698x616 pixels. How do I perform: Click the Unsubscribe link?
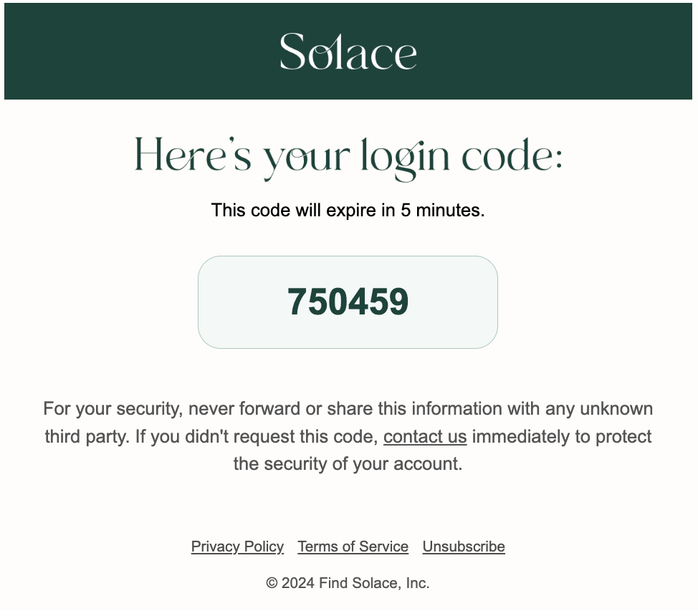(x=464, y=547)
